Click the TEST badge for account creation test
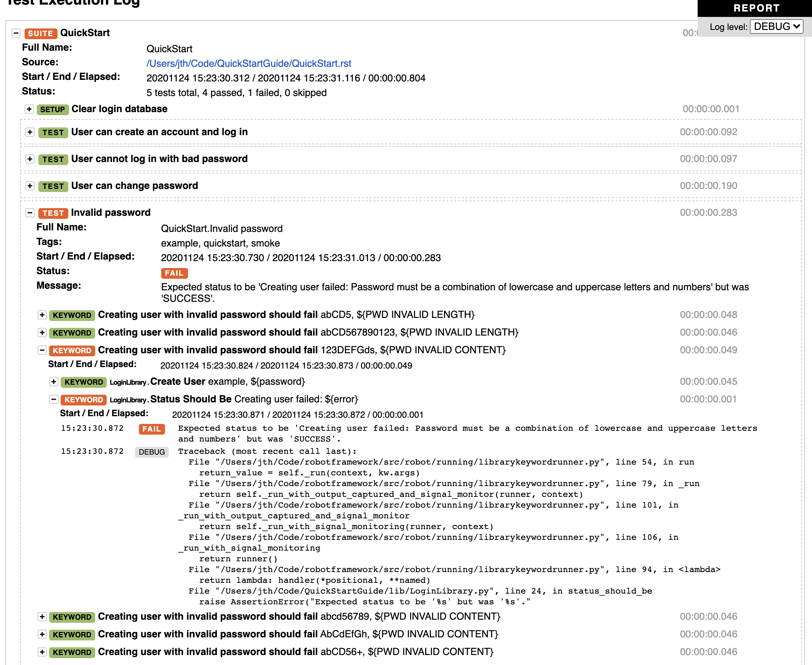 53,132
